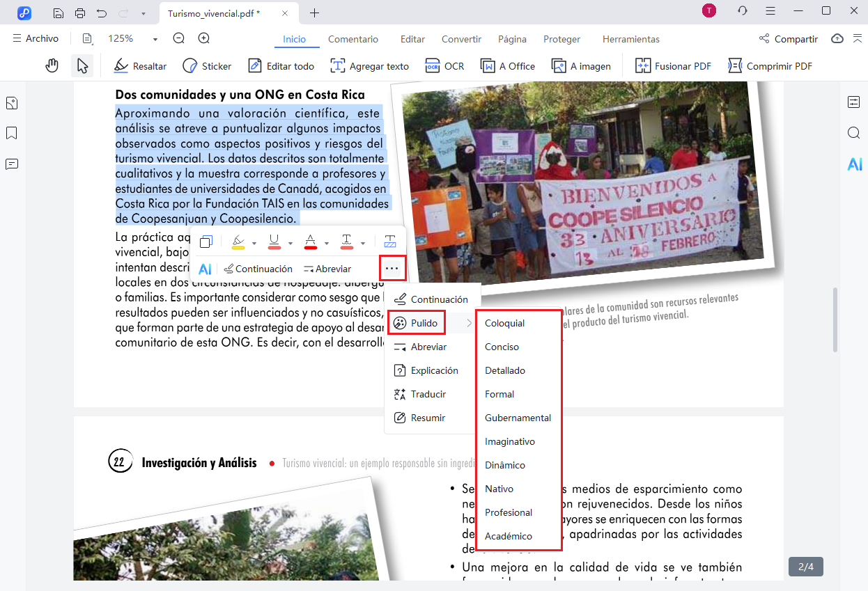Open the search panel in the right sidebar
Screen dimensions: 868x591
pos(854,133)
